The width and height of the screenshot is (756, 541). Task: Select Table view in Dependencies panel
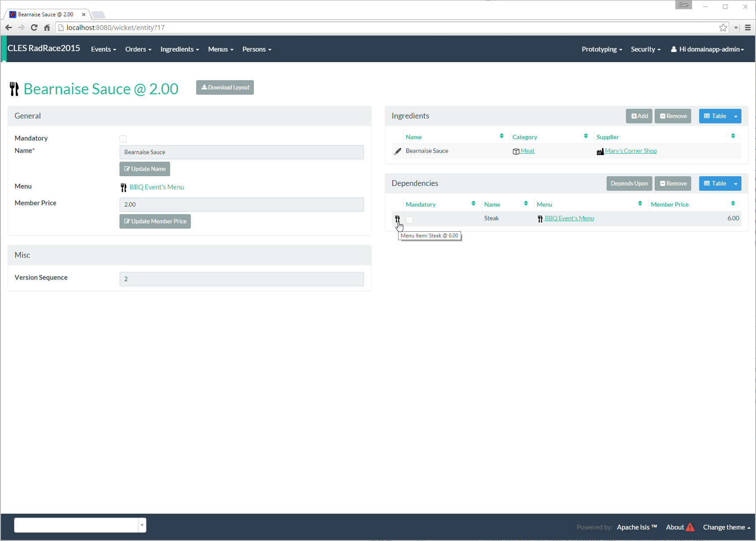715,184
